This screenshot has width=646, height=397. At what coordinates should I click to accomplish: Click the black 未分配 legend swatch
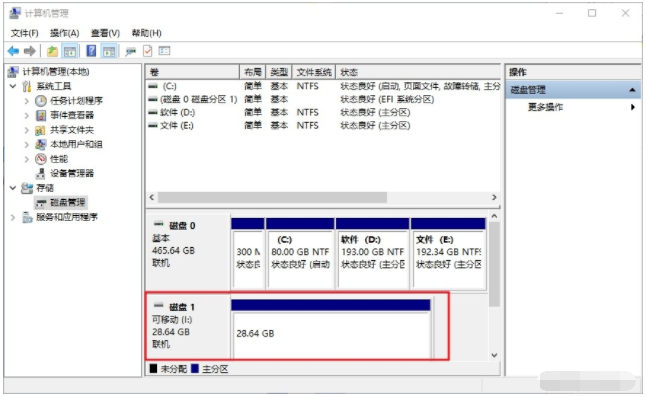[x=153, y=369]
